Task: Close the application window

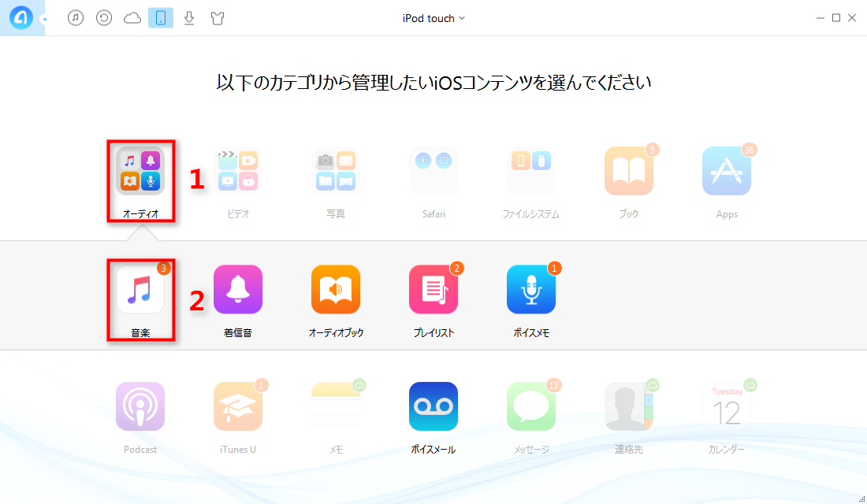Action: 852,18
